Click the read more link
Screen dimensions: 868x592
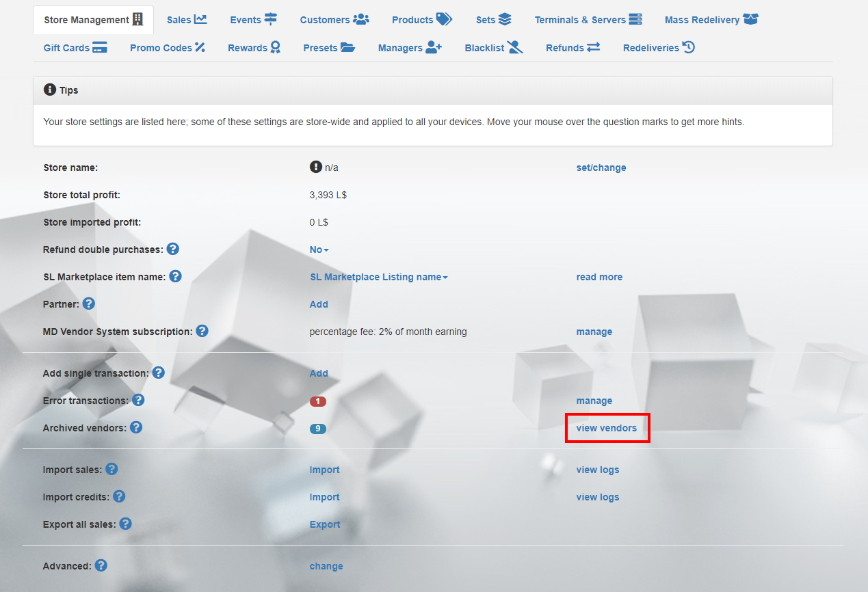pyautogui.click(x=599, y=277)
